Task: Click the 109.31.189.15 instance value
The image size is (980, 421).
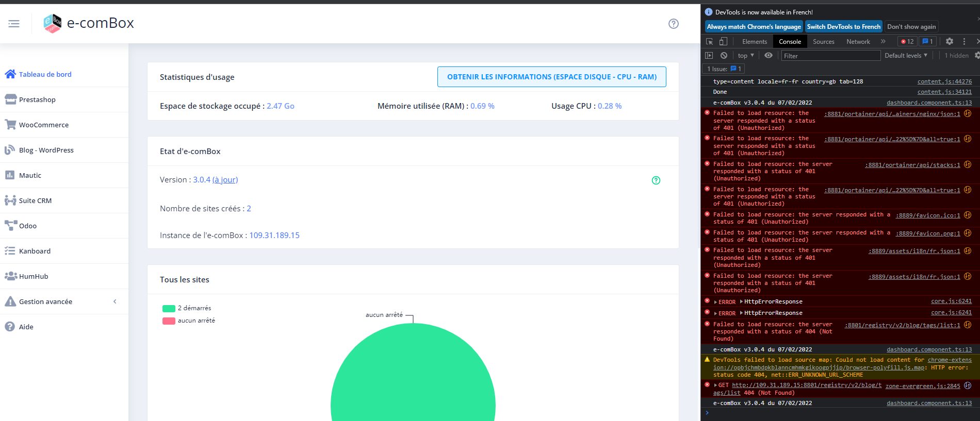Action: 274,235
